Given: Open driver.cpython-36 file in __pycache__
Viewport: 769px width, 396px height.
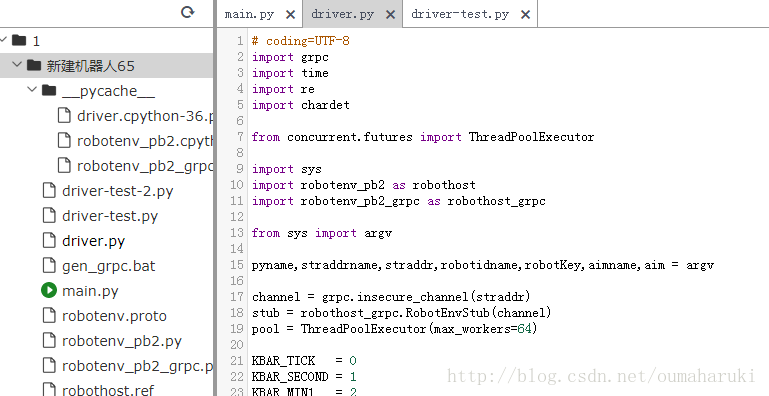Looking at the screenshot, I should (x=145, y=116).
